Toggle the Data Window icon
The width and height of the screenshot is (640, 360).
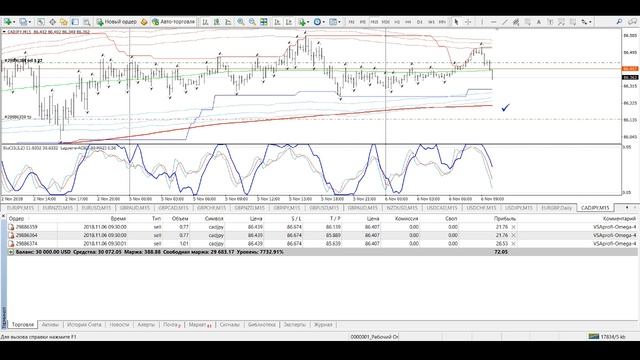pyautogui.click(x=53, y=22)
